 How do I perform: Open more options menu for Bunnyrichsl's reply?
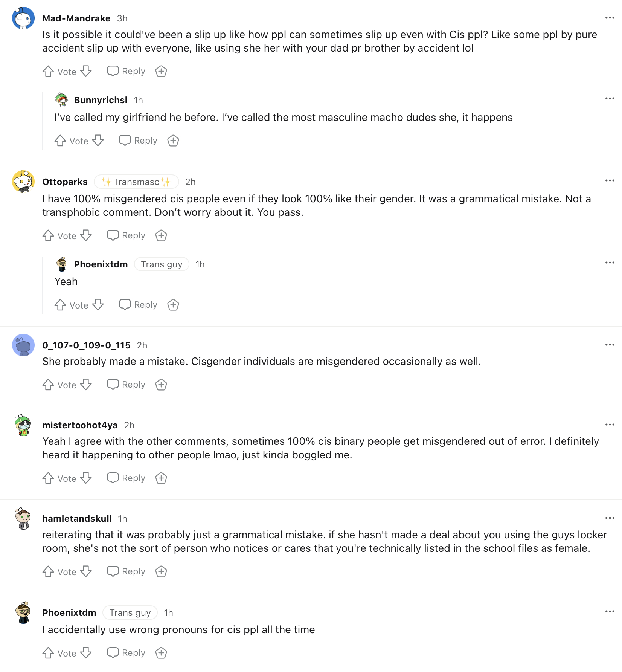click(x=610, y=99)
